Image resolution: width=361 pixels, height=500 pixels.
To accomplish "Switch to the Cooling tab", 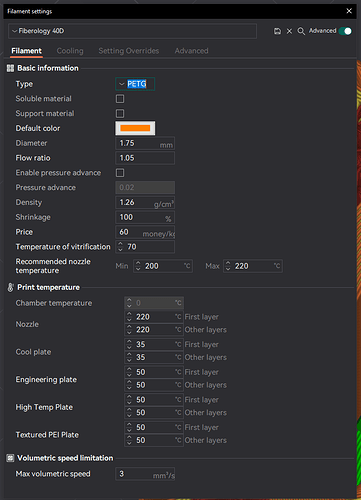I will (70, 51).
